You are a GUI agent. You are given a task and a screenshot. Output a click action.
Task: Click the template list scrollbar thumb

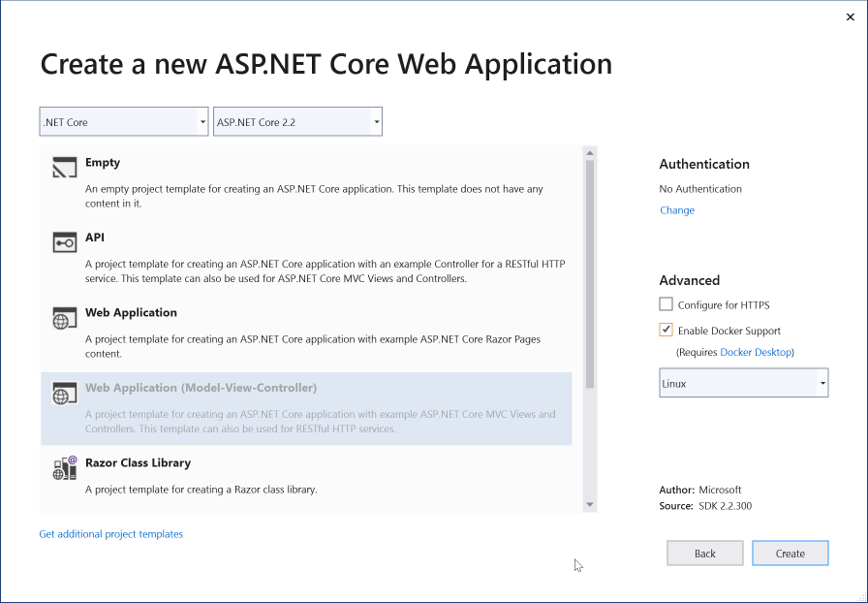click(590, 273)
